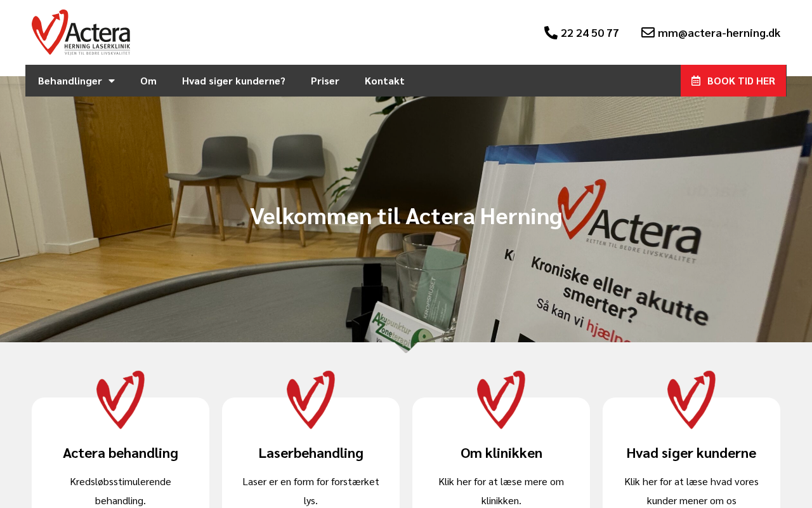This screenshot has width=812, height=508.
Task: Click heart logo above Laserbehandling
Action: pos(311,400)
